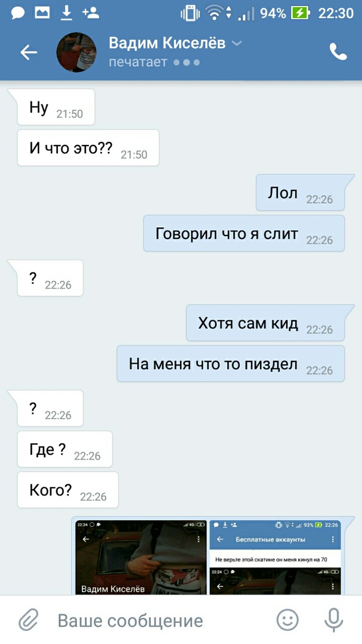This screenshot has height=644, width=362.
Task: Open the left screenshot thumbnail labeled Вадим Киселёв
Action: point(141,558)
